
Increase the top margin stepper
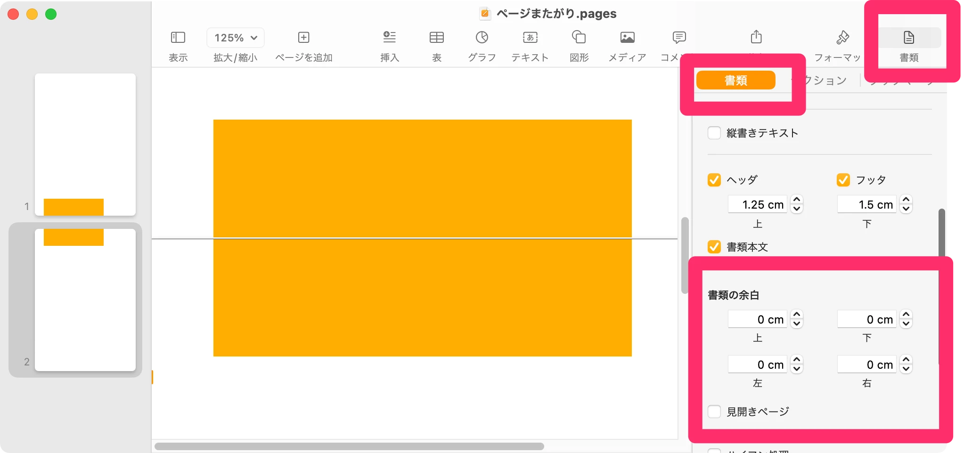click(797, 315)
